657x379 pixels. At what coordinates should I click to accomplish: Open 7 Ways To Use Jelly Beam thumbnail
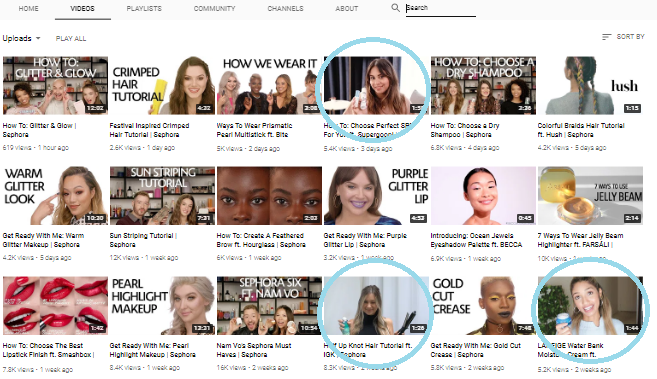pos(590,196)
